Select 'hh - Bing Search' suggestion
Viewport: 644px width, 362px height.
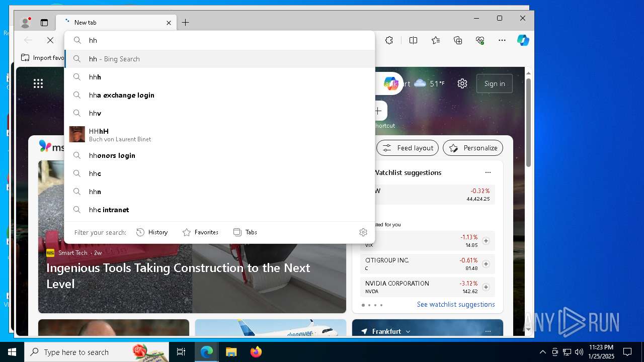tap(220, 59)
